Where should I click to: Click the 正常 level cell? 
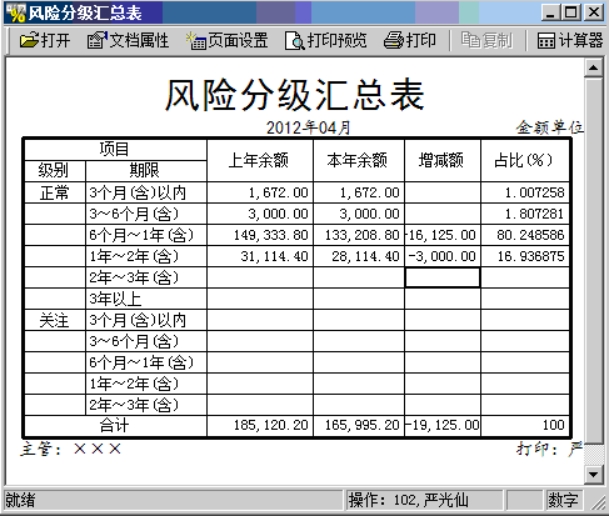pyautogui.click(x=54, y=193)
